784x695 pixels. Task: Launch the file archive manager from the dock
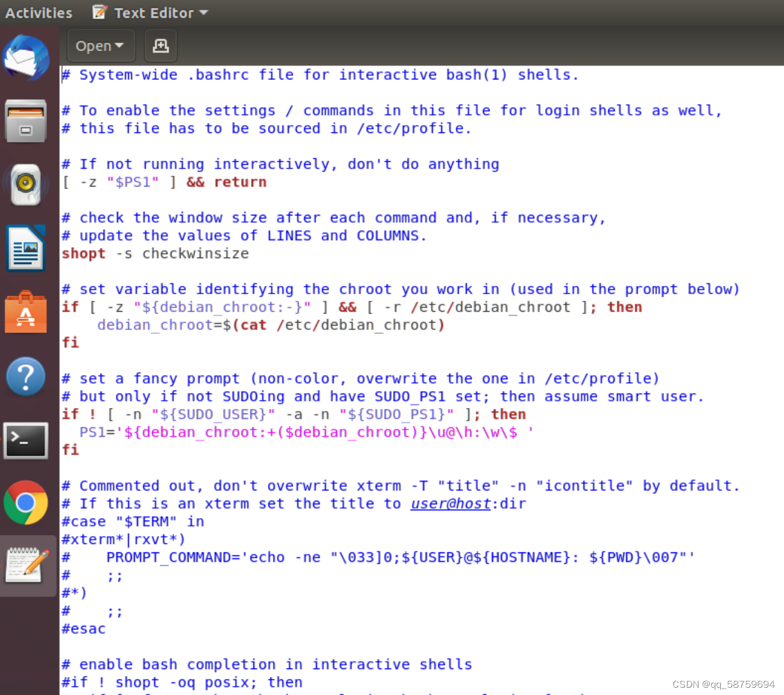coord(26,121)
